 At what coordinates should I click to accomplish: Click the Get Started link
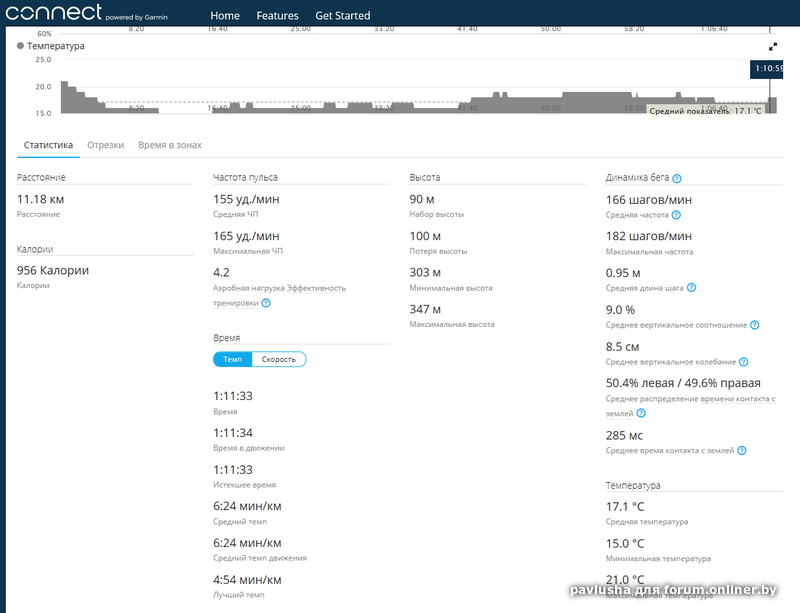(x=342, y=16)
